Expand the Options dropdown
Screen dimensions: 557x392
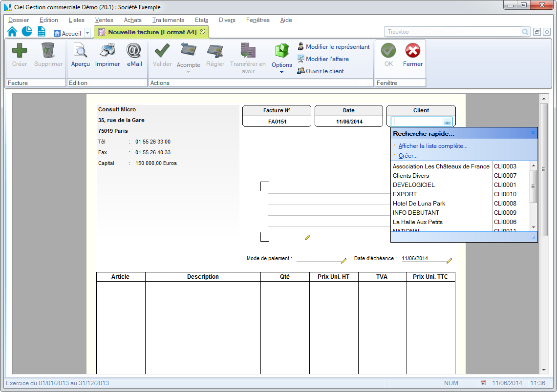[282, 72]
